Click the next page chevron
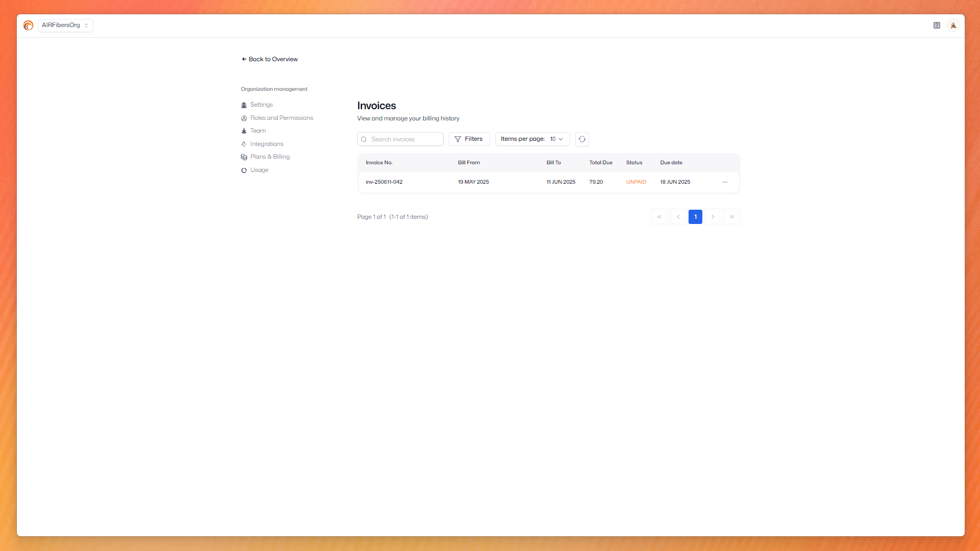Viewport: 980px width, 551px height. click(x=713, y=217)
